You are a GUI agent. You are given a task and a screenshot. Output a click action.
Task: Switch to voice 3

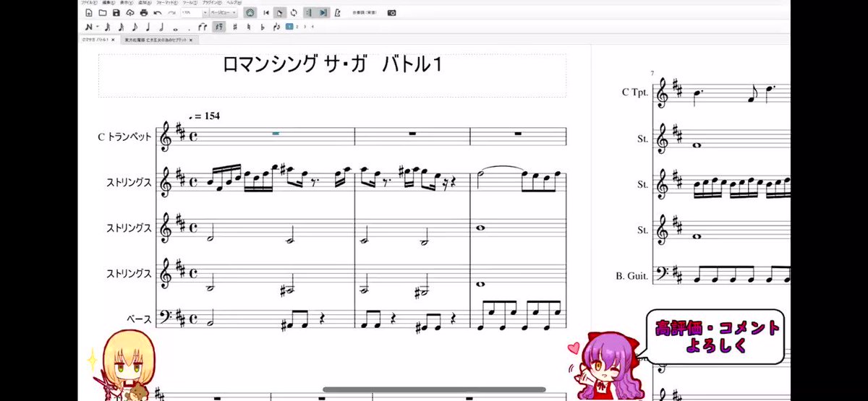point(305,27)
